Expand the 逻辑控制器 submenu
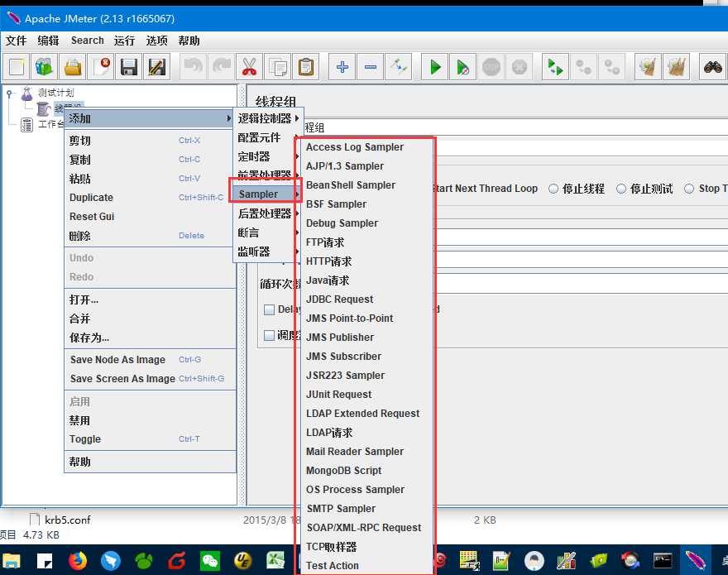Image resolution: width=728 pixels, height=575 pixels. (267, 118)
